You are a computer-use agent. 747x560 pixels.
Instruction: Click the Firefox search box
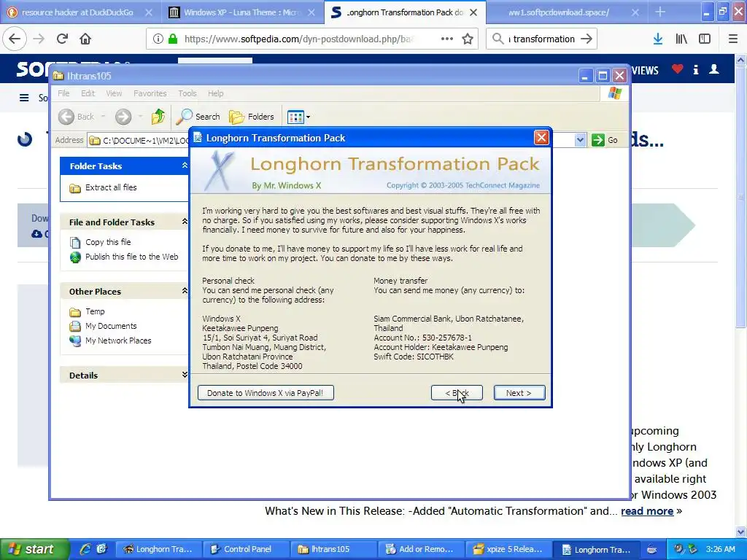tap(541, 39)
